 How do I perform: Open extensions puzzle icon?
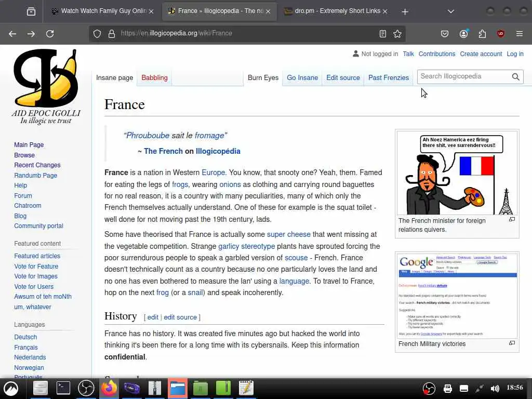pos(482,34)
